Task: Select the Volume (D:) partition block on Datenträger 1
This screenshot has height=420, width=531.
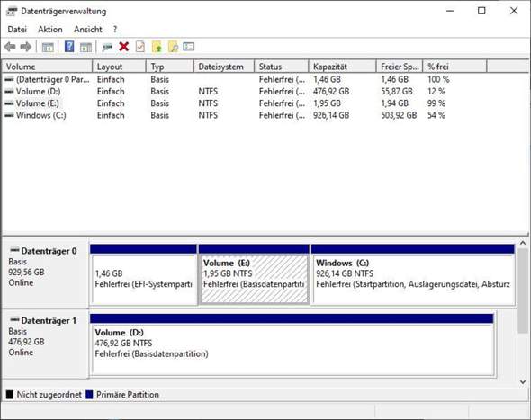Action: (292, 344)
